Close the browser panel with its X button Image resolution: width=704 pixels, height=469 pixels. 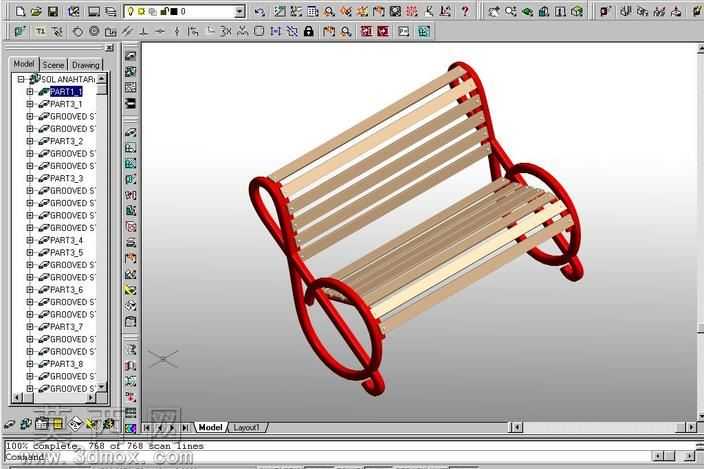[110, 48]
